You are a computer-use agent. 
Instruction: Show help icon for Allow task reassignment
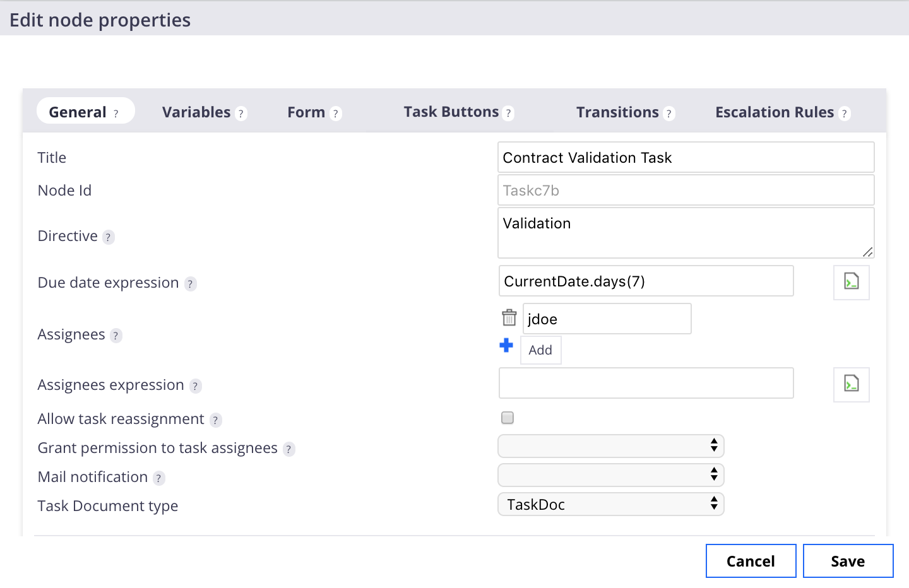pos(216,420)
